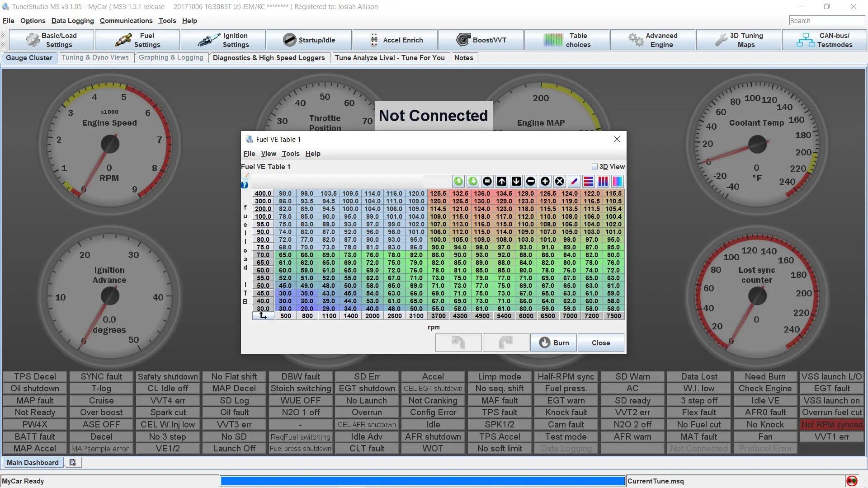Open the Tools menu in Fuel VE Table dialog
Image resolution: width=868 pixels, height=488 pixels.
click(x=291, y=154)
